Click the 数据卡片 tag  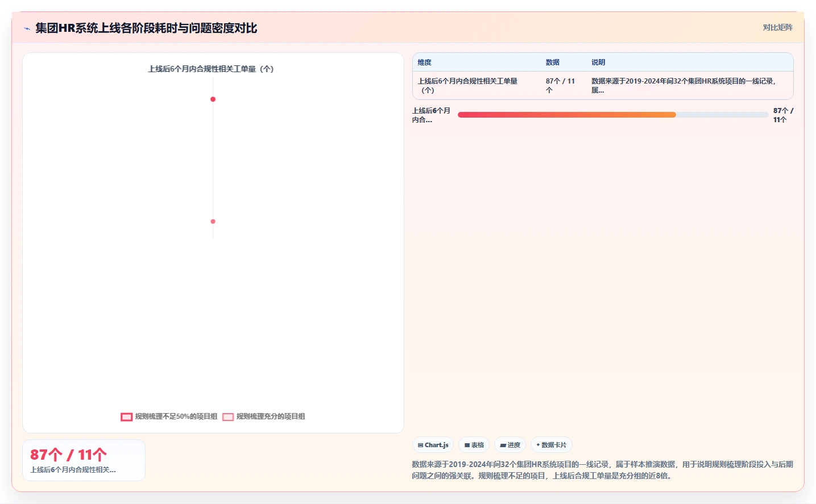pyautogui.click(x=551, y=445)
